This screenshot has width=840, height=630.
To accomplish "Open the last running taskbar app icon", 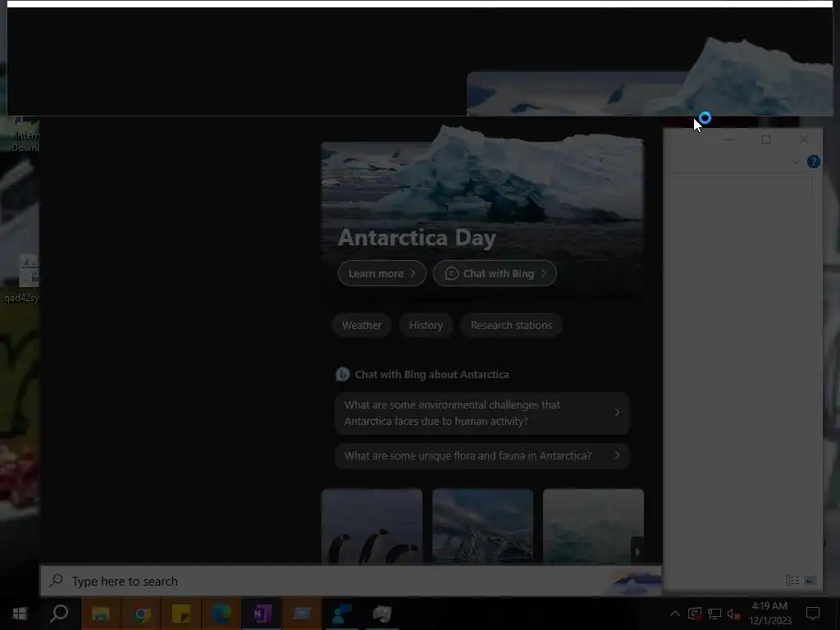I will [x=382, y=614].
